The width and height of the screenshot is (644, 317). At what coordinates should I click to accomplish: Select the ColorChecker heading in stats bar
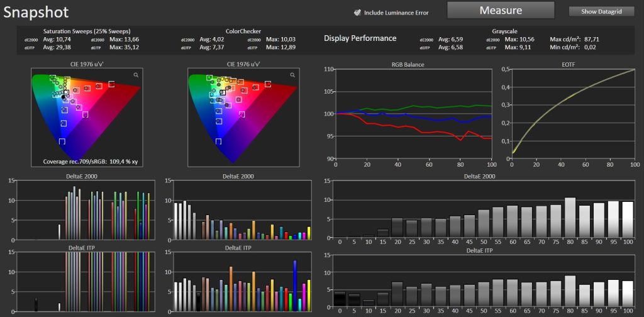point(243,31)
